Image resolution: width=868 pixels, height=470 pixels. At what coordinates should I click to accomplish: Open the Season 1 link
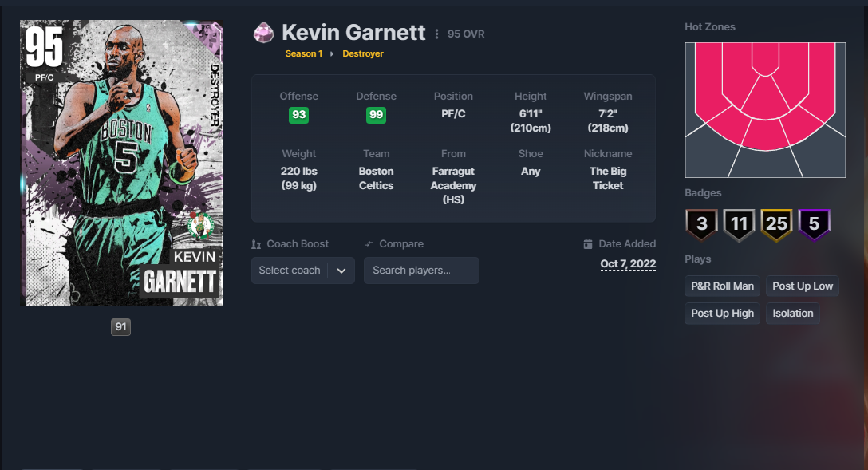point(304,53)
